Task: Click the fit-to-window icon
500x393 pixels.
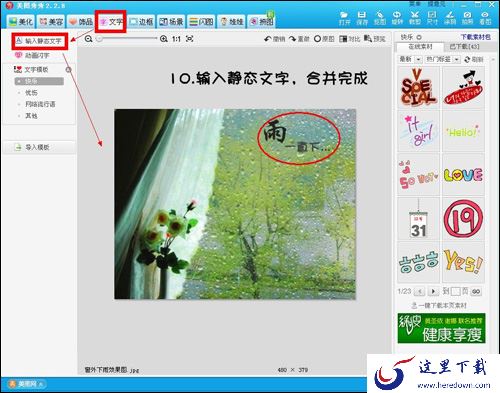Action: (x=190, y=39)
